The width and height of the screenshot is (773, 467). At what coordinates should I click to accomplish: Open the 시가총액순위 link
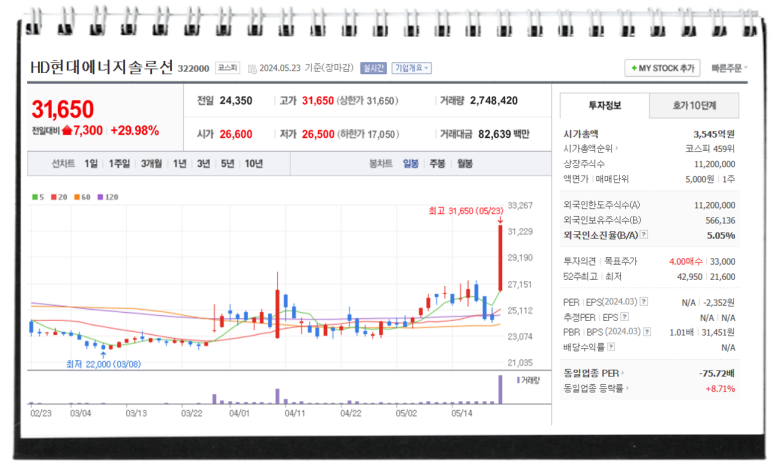pyautogui.click(x=590, y=148)
